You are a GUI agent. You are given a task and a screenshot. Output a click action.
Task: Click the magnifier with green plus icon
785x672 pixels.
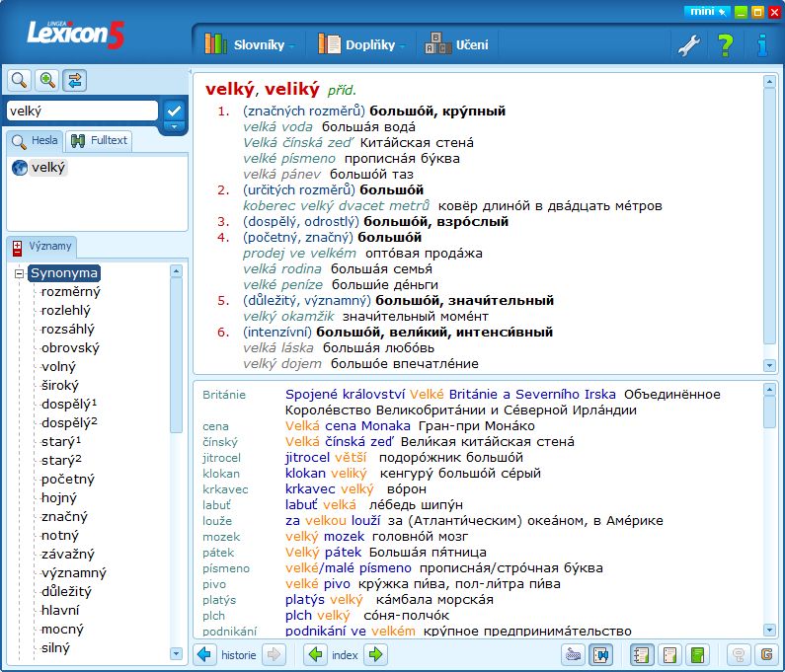[46, 80]
